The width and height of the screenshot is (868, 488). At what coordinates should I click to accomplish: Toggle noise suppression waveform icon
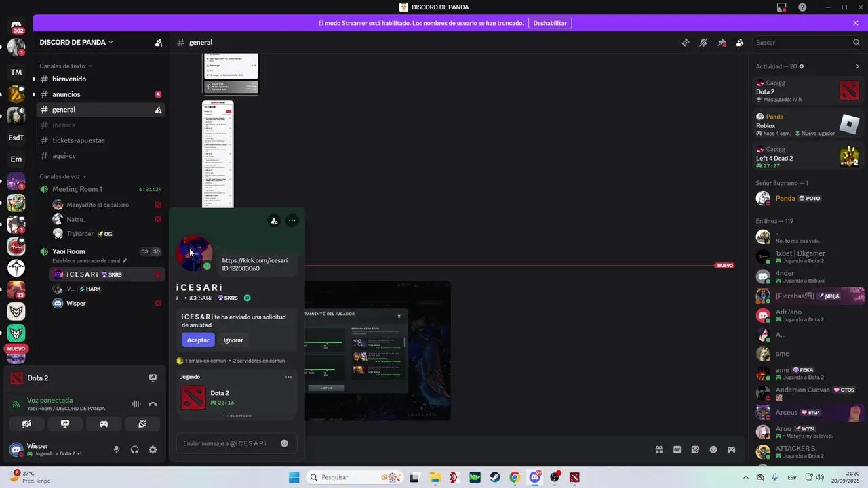(x=136, y=404)
